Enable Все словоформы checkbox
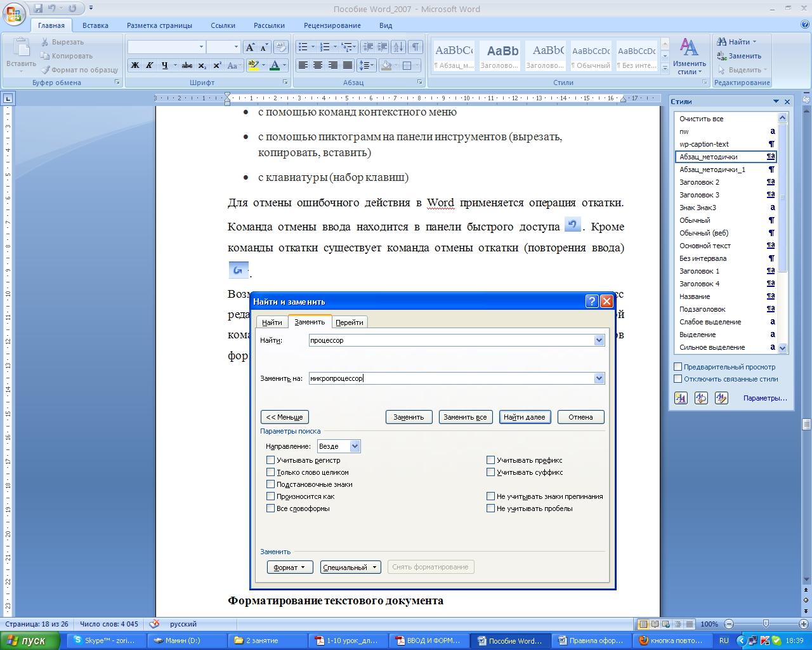812x650 pixels. 271,508
